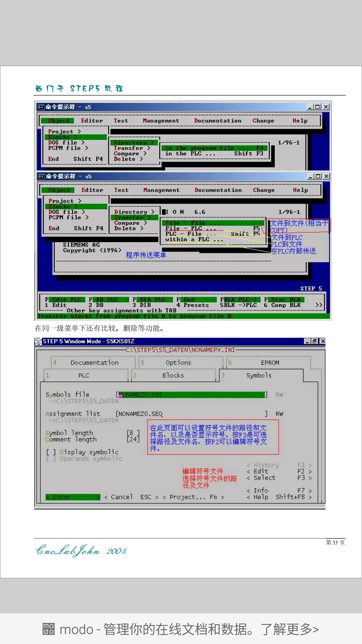Viewport: 362px width, 644px height.
Task: Choose PLC - File transfer option
Action: pos(213,234)
